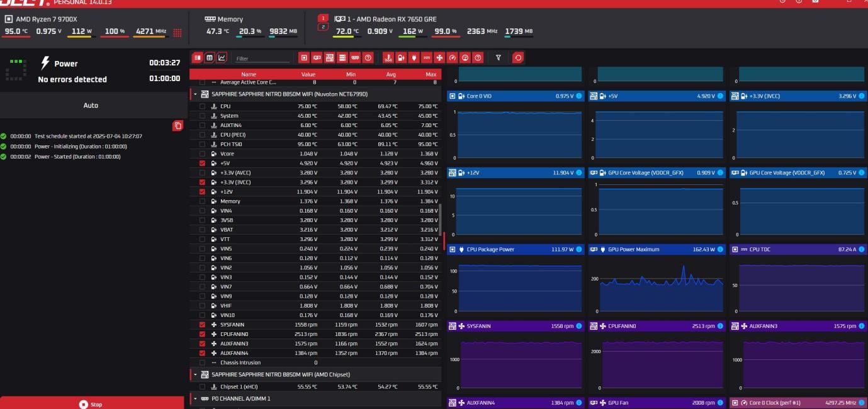Screen dimensions: 868x409
Task: Click the Filter text field
Action: 261,59
